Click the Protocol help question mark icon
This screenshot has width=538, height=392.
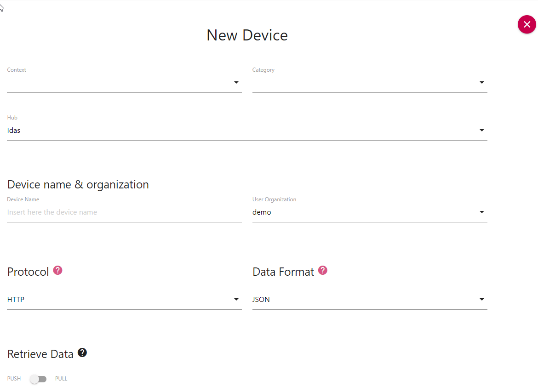[x=57, y=270]
